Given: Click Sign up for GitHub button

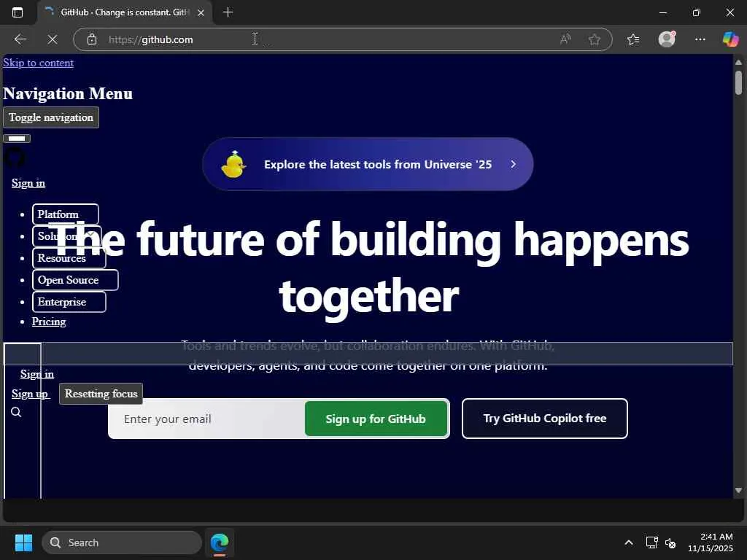Looking at the screenshot, I should point(376,419).
